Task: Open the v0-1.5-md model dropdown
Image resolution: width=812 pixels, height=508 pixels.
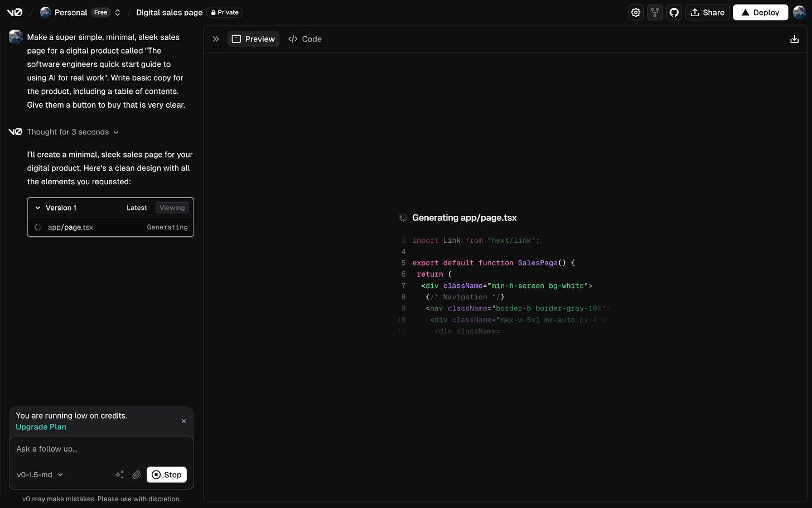Action: click(x=40, y=475)
